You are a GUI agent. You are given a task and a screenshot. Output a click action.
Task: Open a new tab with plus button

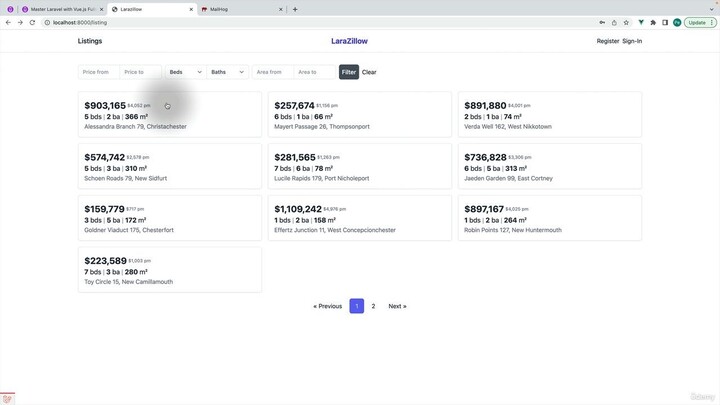pyautogui.click(x=295, y=9)
